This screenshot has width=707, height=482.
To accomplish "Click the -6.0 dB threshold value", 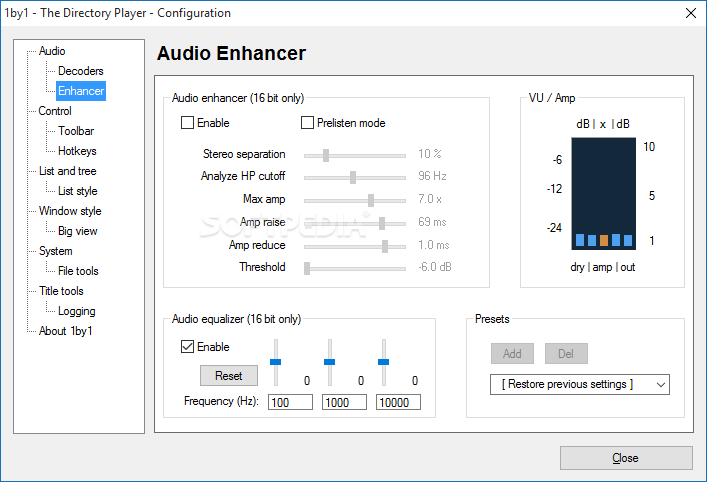I will point(435,267).
